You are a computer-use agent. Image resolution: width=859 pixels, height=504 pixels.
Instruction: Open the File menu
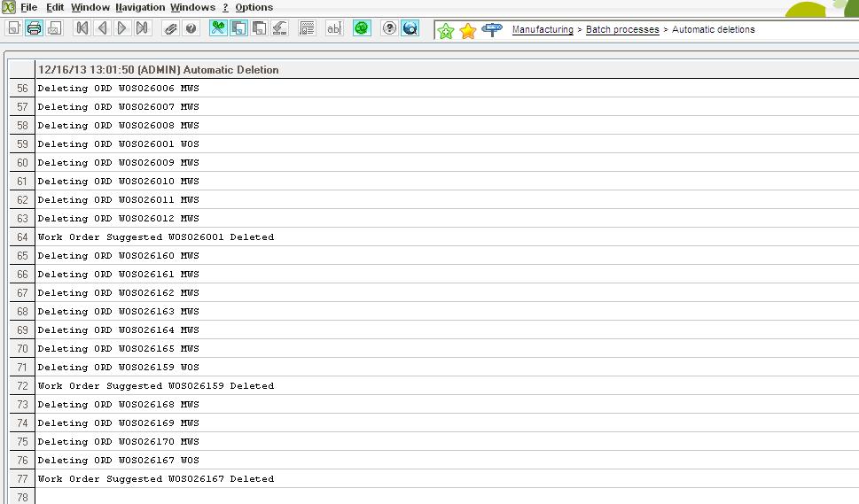28,7
